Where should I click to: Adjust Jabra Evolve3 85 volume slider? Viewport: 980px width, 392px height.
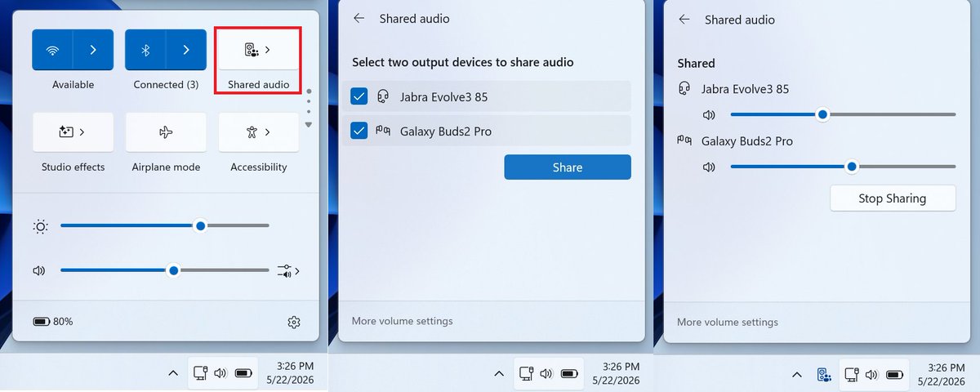point(843,114)
